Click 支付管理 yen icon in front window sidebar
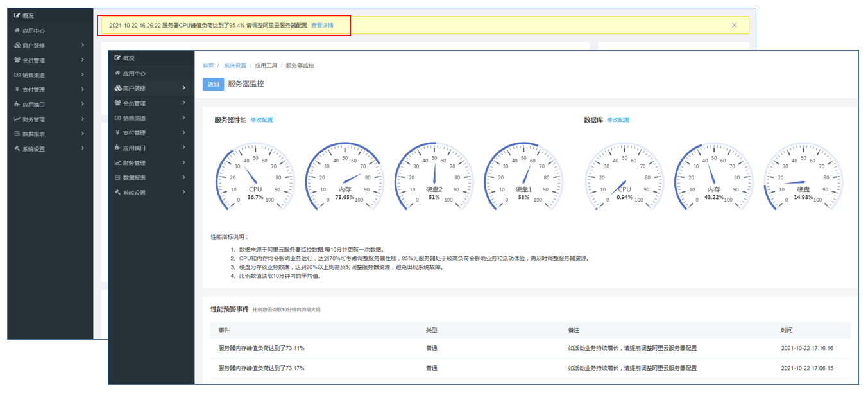This screenshot has width=868, height=393. (x=117, y=133)
